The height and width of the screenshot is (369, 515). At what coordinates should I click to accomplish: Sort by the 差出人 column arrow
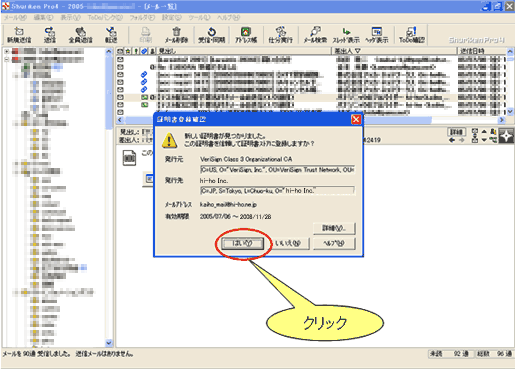click(358, 51)
